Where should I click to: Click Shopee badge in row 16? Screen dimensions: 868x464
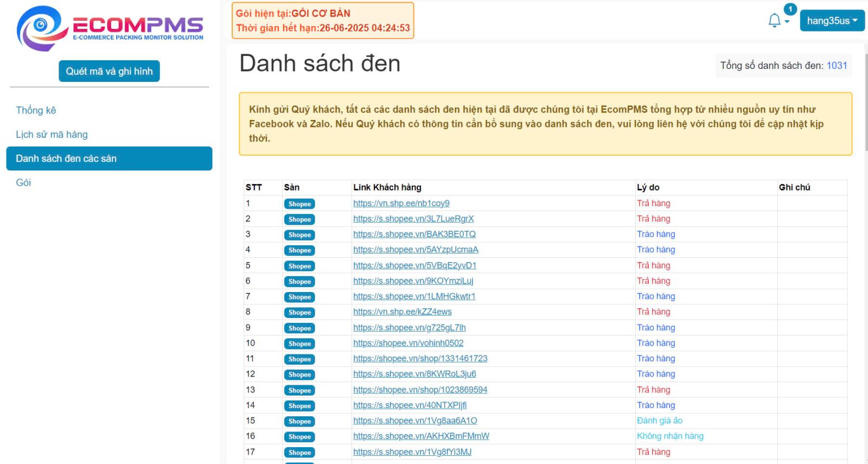pos(299,437)
